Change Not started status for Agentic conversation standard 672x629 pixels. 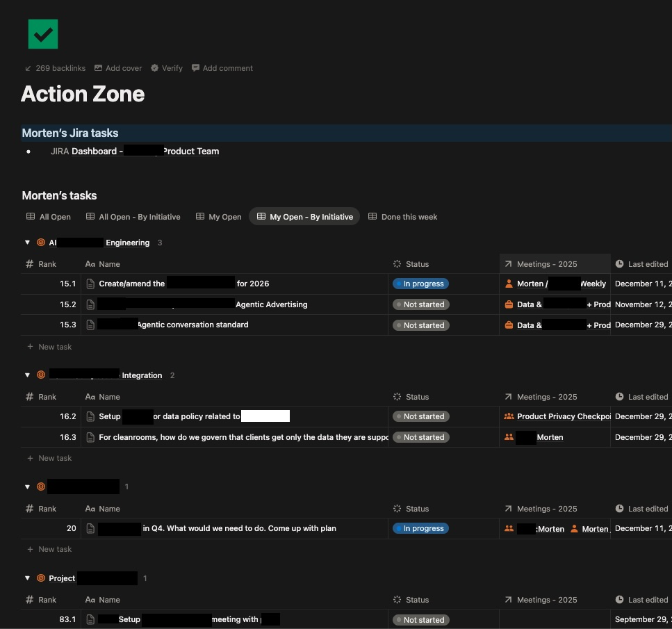tap(419, 325)
